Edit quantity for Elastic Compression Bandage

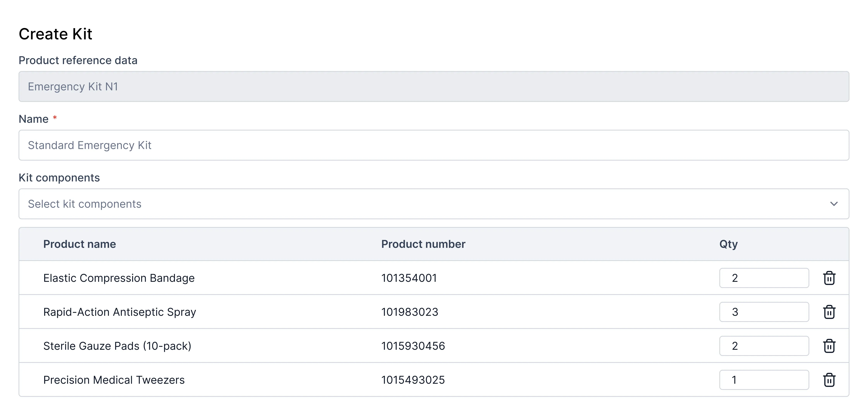764,278
